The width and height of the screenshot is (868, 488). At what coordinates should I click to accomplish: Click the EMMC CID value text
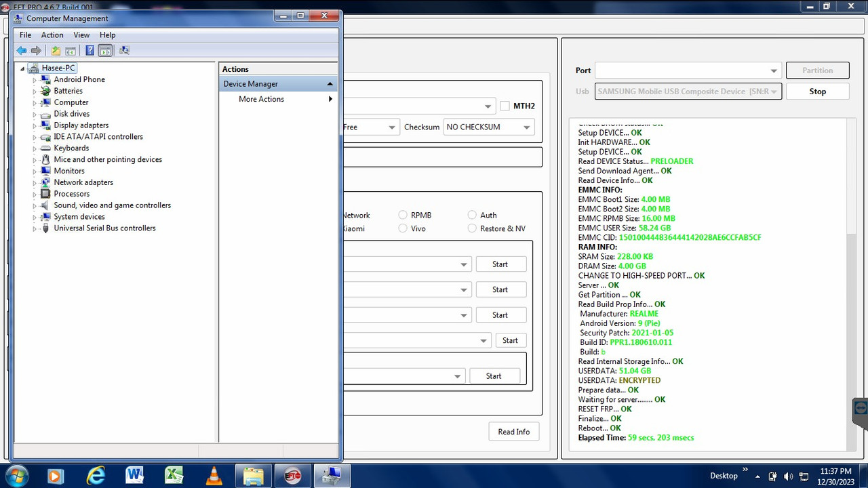point(690,238)
